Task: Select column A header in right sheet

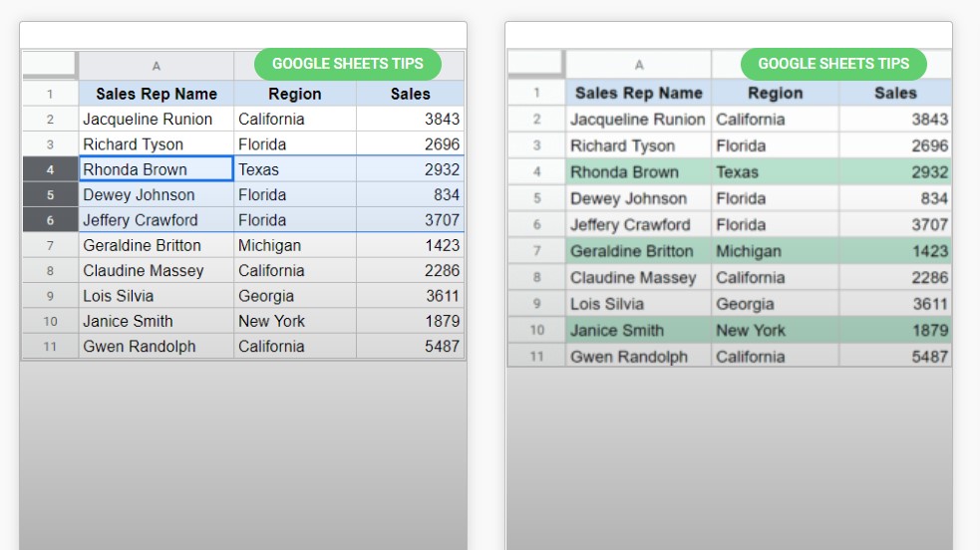Action: click(638, 65)
